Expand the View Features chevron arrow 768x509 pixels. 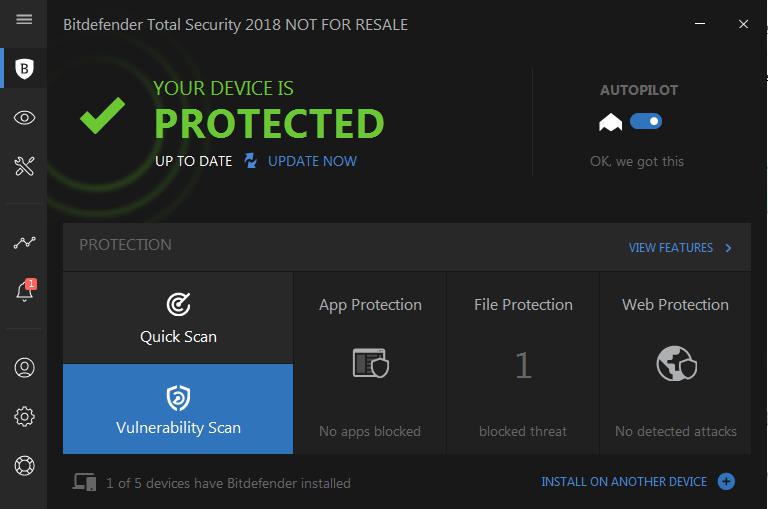[728, 248]
